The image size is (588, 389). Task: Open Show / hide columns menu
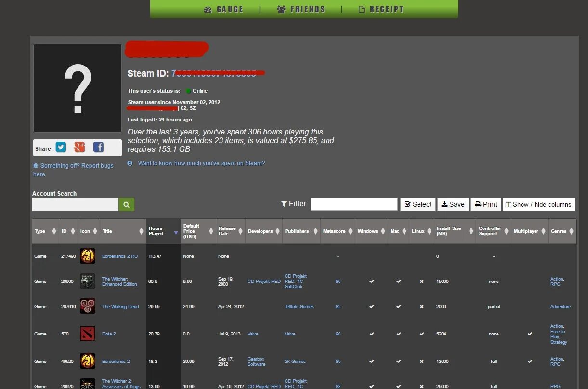[538, 204]
